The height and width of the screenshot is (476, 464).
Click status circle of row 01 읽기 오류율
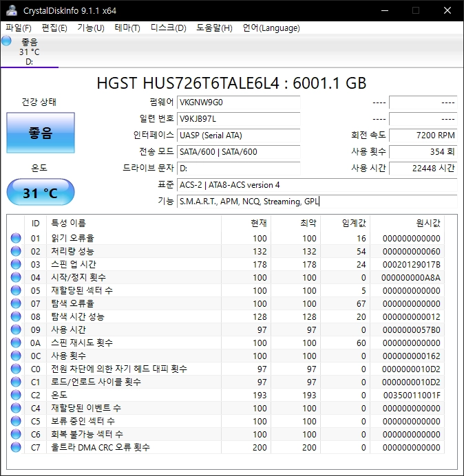pyautogui.click(x=16, y=238)
